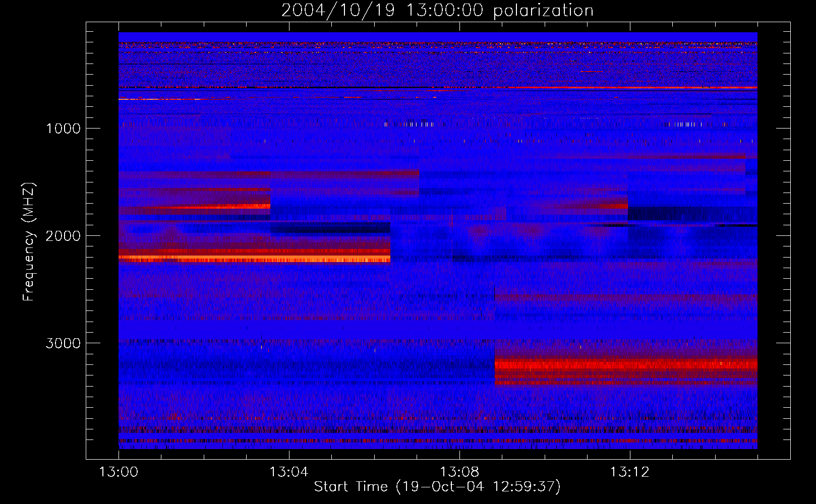The width and height of the screenshot is (816, 504).
Task: Click the "Start Time (19-Oct-04 12:59:37)" axis label
Action: [437, 487]
